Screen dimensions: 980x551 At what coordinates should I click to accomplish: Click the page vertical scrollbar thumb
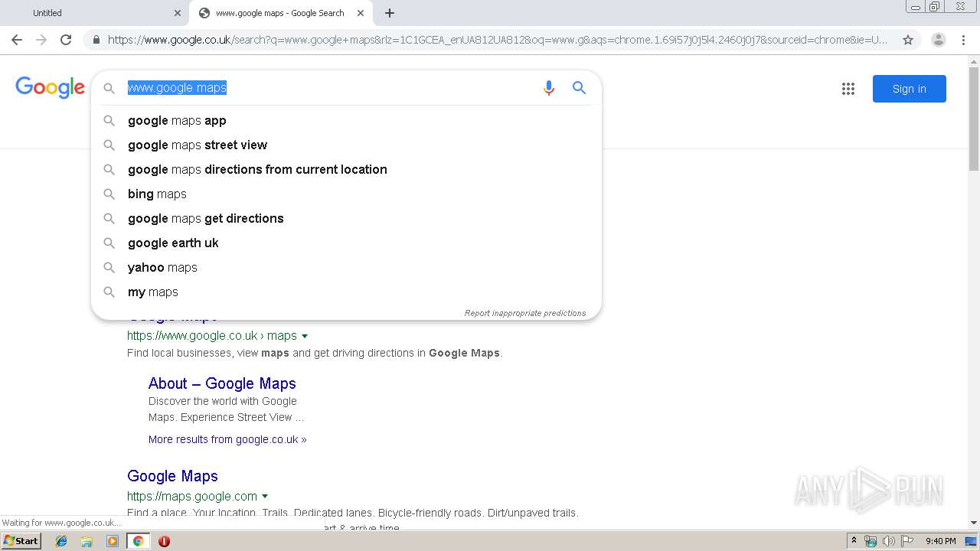tap(974, 118)
